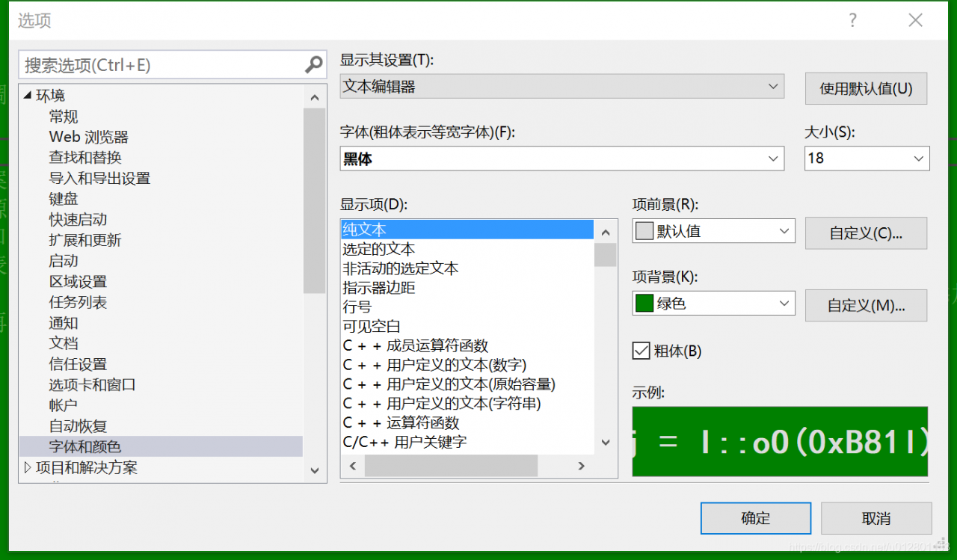The width and height of the screenshot is (957, 560).
Task: Select C++ 用户定义的文本(原始容量) item
Action: [x=449, y=384]
